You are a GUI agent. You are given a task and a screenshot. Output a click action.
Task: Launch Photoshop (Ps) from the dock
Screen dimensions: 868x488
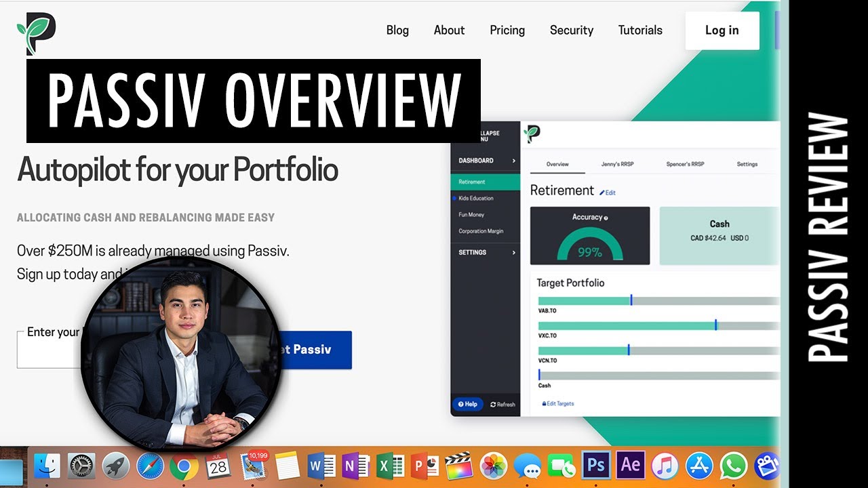596,465
